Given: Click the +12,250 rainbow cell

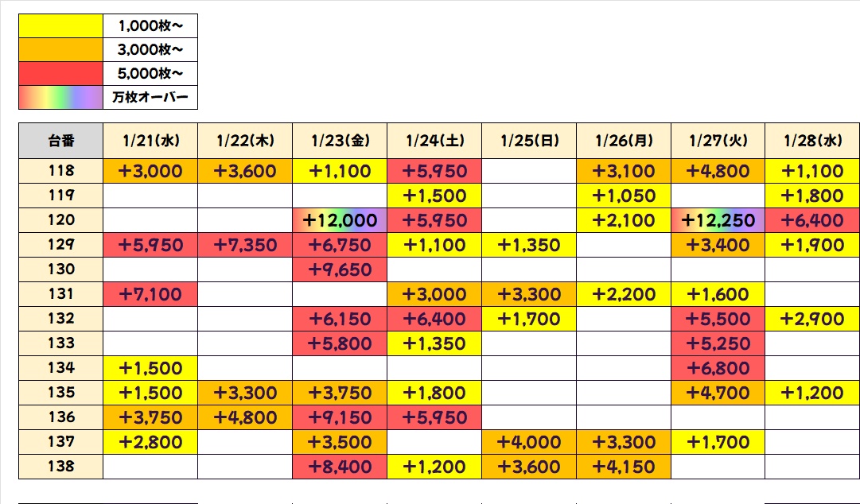Looking at the screenshot, I should (x=718, y=220).
